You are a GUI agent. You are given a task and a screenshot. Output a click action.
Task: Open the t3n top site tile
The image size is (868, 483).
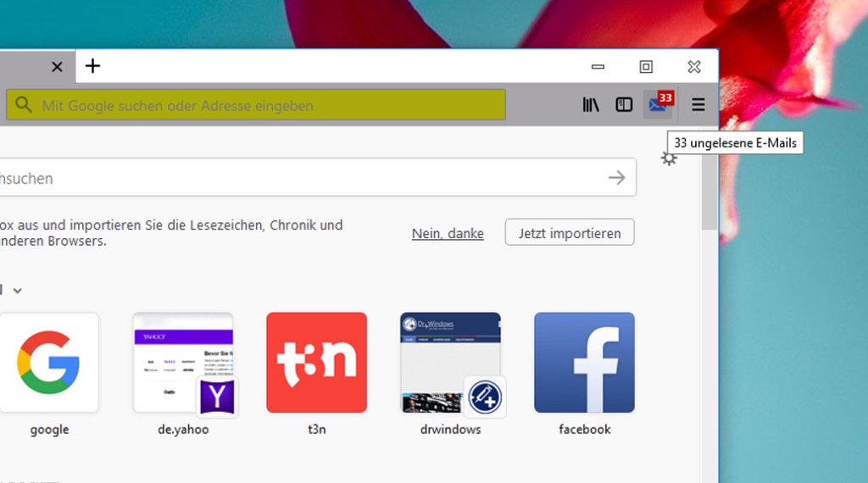[x=316, y=363]
